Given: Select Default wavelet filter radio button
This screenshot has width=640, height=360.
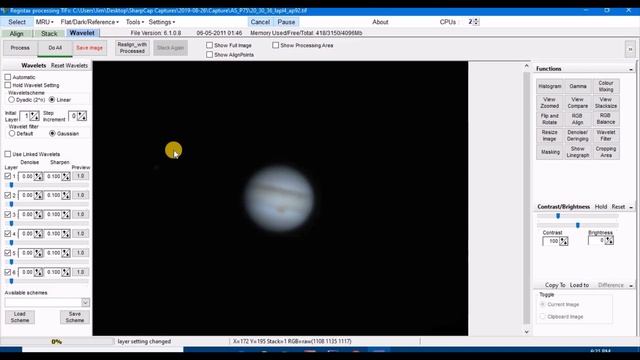Looking at the screenshot, I should pos(12,133).
